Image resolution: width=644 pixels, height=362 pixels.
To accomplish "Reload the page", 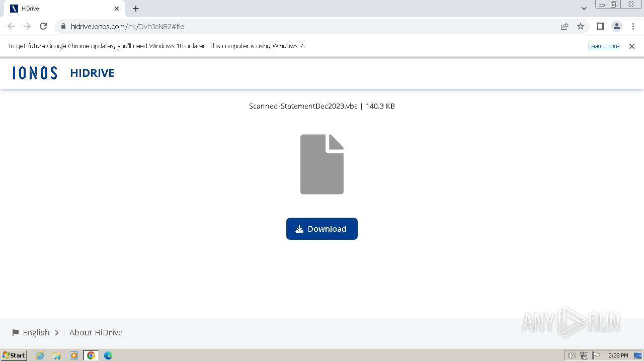I will (x=43, y=26).
